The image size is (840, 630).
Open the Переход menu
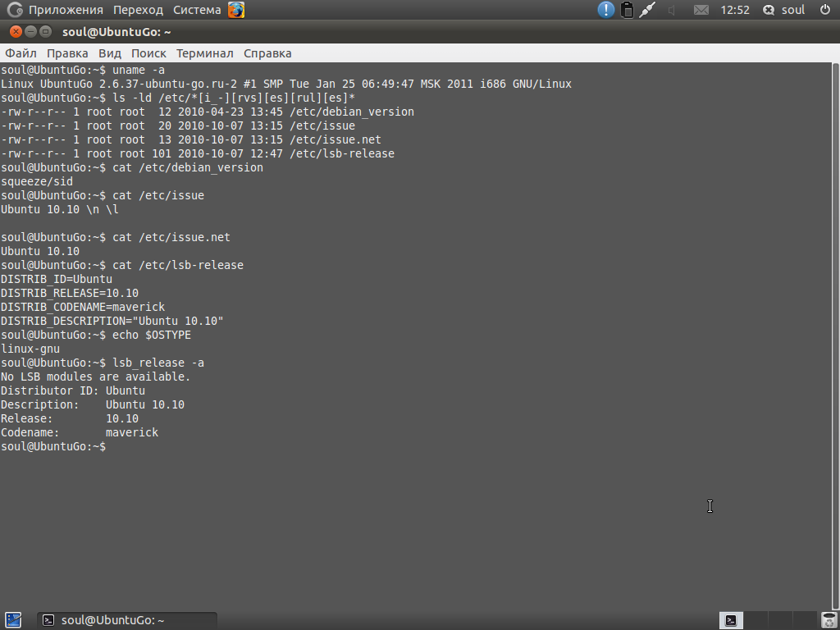(138, 10)
